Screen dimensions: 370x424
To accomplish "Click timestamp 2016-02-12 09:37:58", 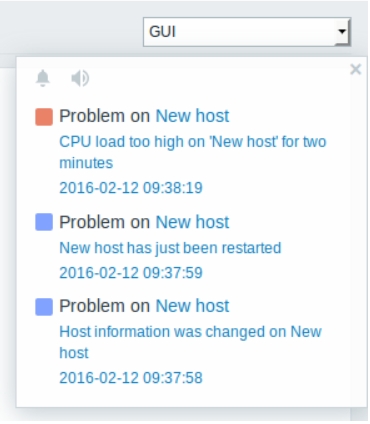I will coord(131,378).
